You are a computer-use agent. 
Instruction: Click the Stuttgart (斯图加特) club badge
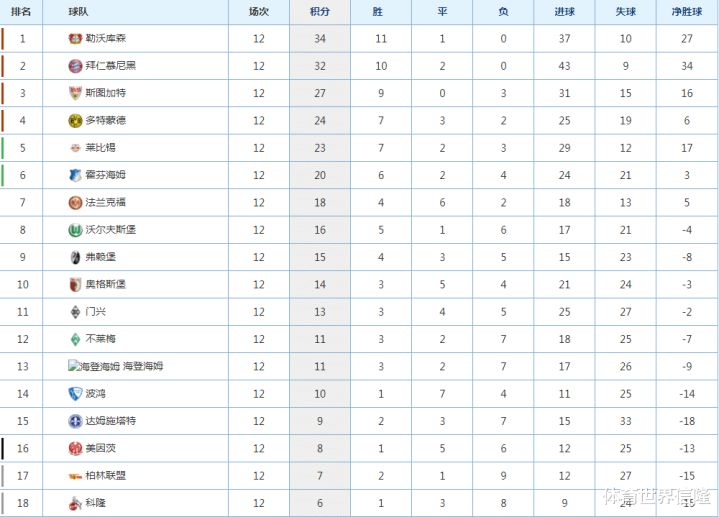click(75, 93)
